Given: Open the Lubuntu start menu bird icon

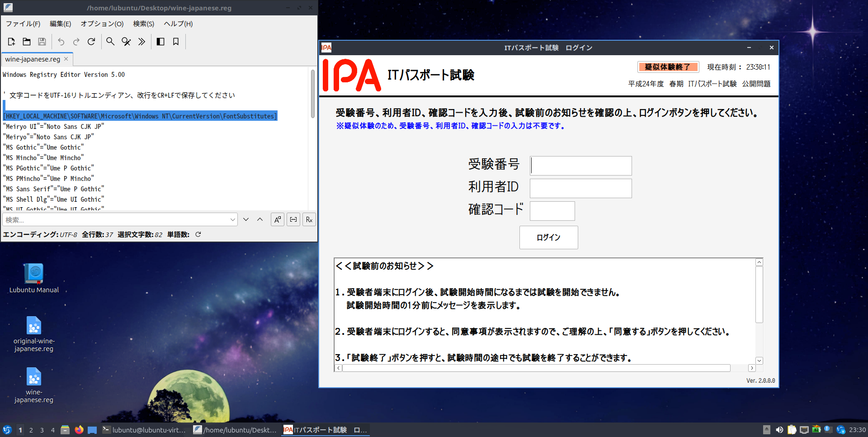Looking at the screenshot, I should click(x=7, y=430).
